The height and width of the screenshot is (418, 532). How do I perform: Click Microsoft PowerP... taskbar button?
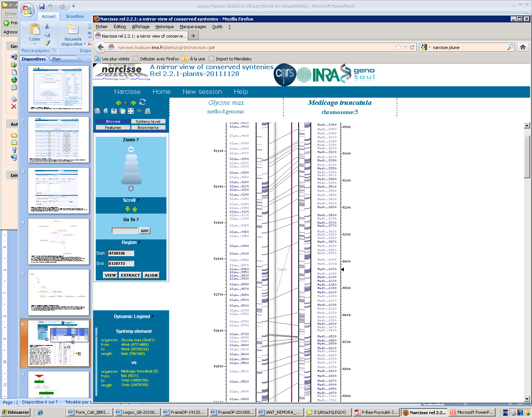[472, 412]
